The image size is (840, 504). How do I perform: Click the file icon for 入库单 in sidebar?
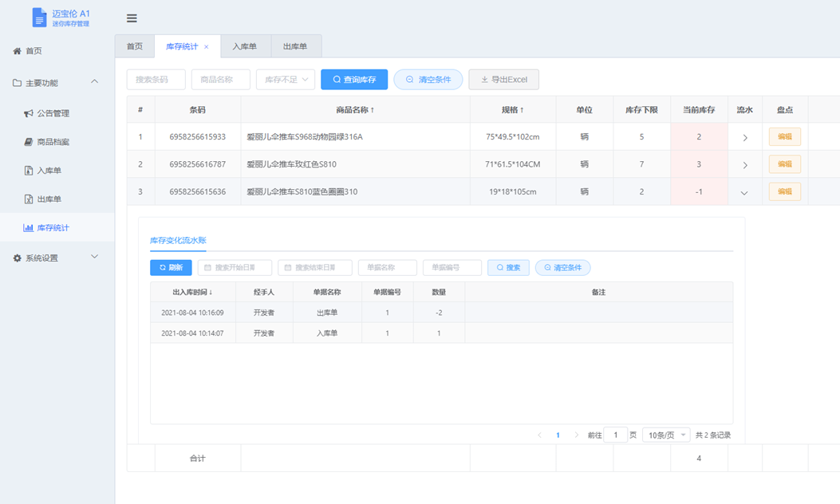[29, 171]
